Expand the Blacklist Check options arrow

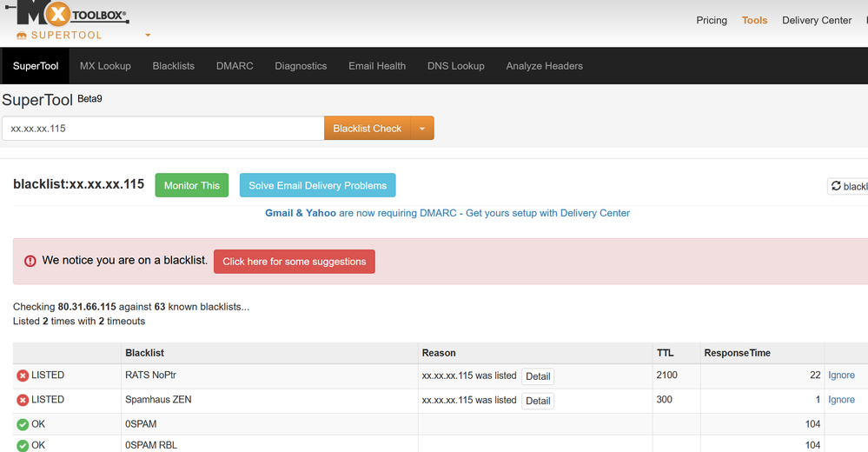coord(422,129)
